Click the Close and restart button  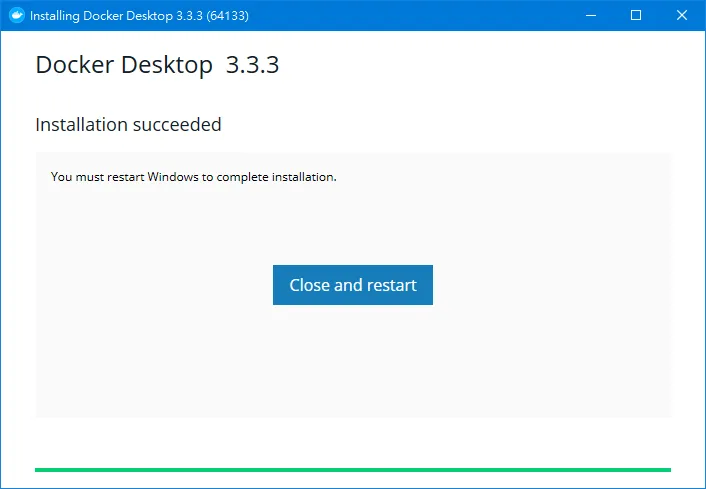coord(352,285)
